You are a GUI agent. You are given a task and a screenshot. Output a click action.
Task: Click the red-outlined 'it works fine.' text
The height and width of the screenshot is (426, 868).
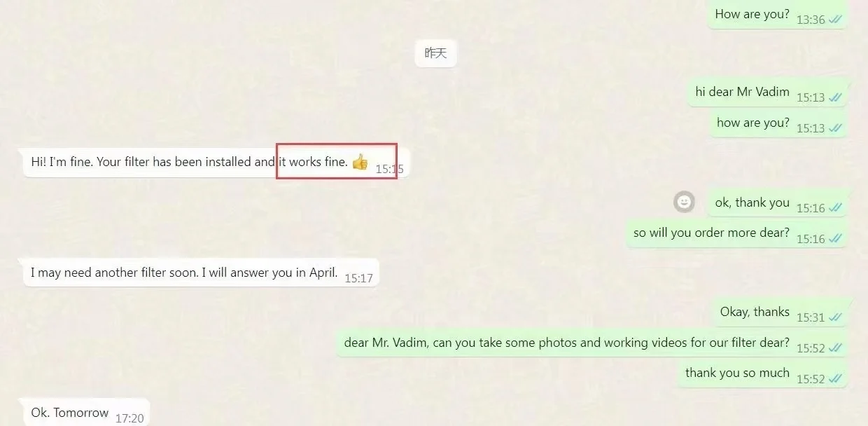coord(314,162)
